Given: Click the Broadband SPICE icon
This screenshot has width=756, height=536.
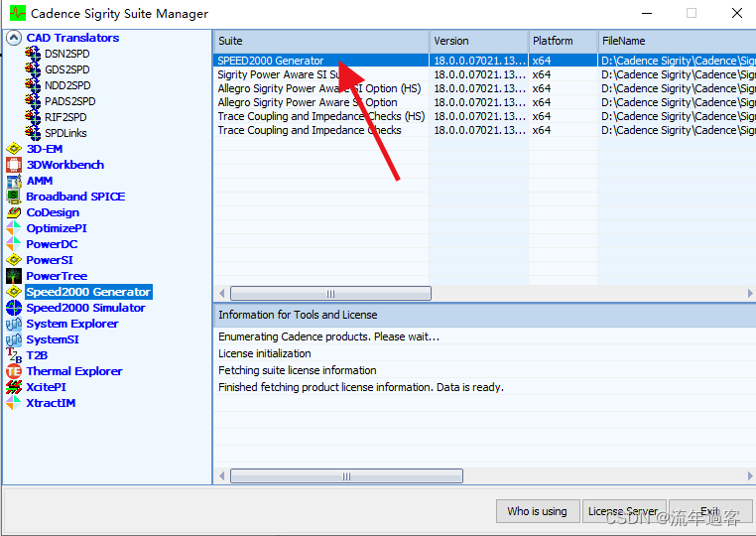Looking at the screenshot, I should [14, 197].
